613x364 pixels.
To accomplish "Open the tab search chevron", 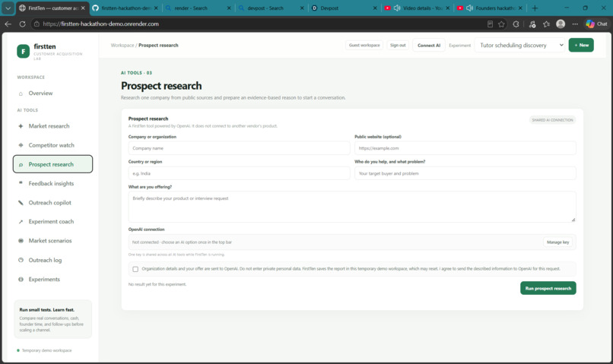I will pos(8,8).
